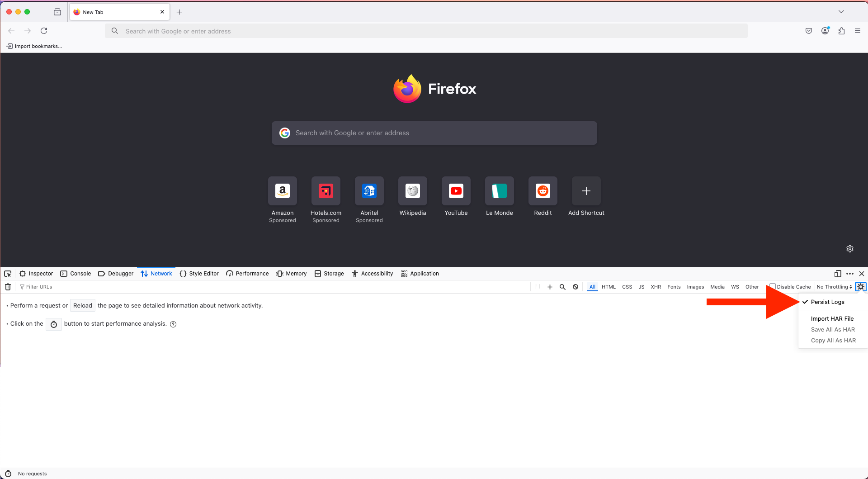Enable the Disable Cache checkbox
868x479 pixels.
click(x=773, y=286)
